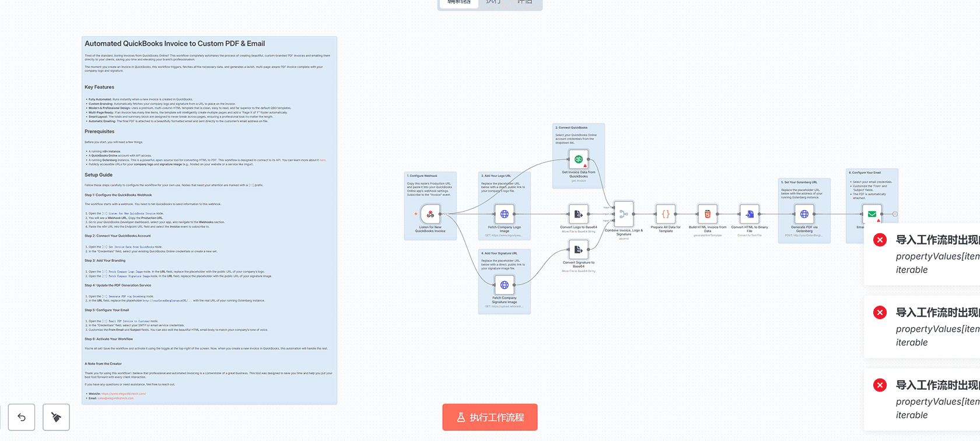Select the Automated QuickBooks Invoice sticky note
Viewport: 980px width, 441px height.
tap(209, 44)
